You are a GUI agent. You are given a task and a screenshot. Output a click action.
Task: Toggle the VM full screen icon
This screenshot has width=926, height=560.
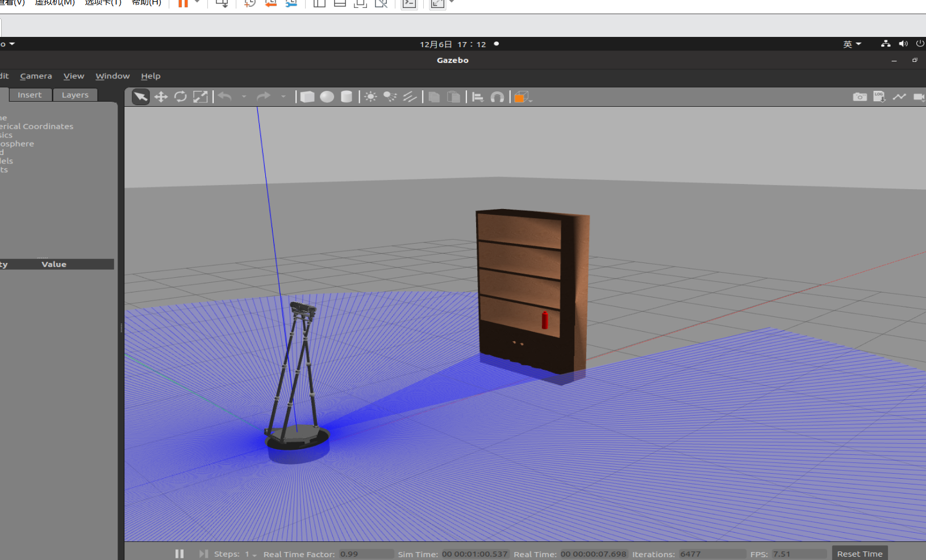[437, 3]
